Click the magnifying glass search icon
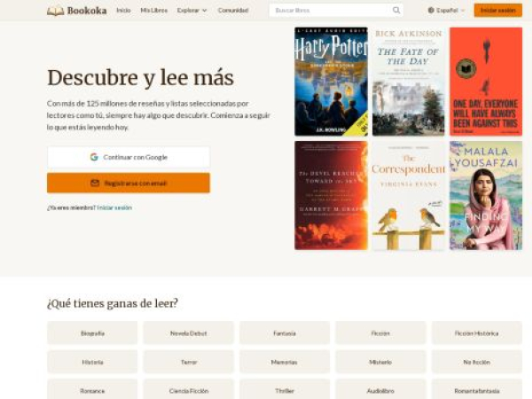This screenshot has height=399, width=532. 396,10
